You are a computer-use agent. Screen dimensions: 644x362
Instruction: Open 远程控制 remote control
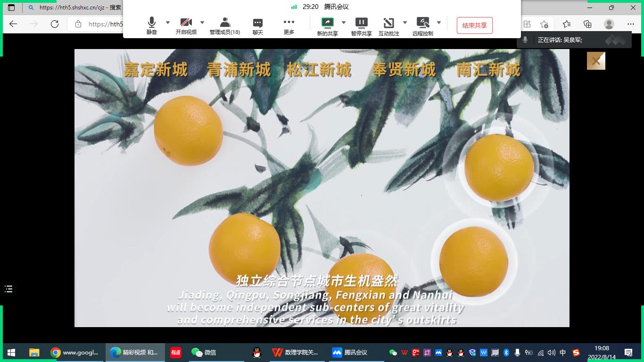point(422,26)
